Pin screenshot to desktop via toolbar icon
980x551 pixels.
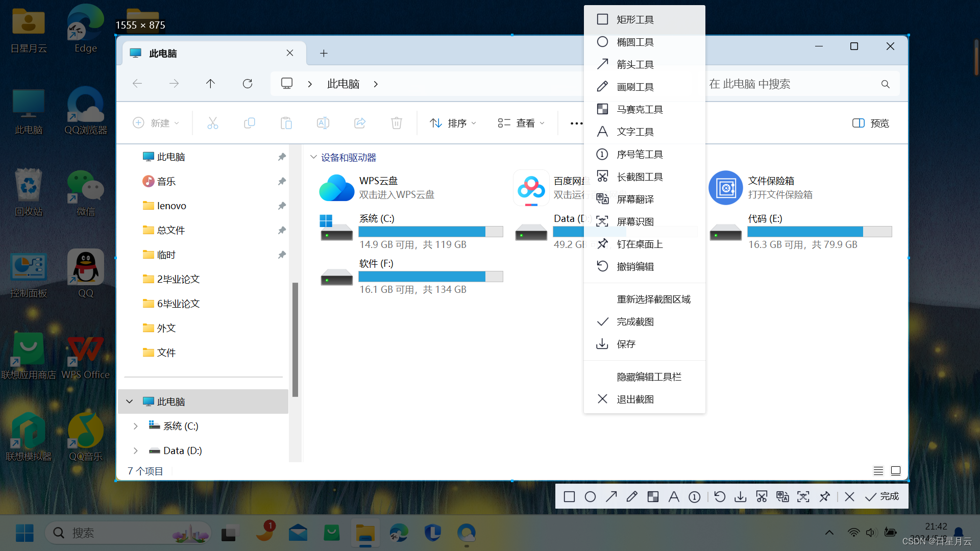coord(824,497)
